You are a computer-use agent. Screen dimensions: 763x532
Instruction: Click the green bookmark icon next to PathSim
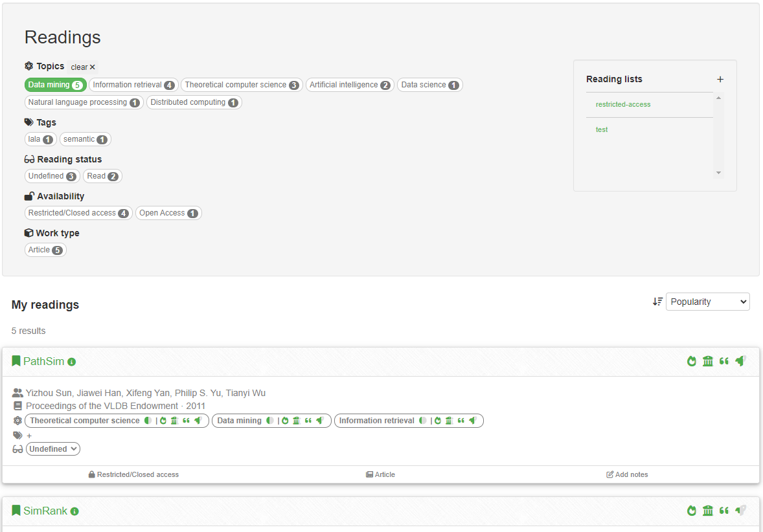[x=16, y=361]
